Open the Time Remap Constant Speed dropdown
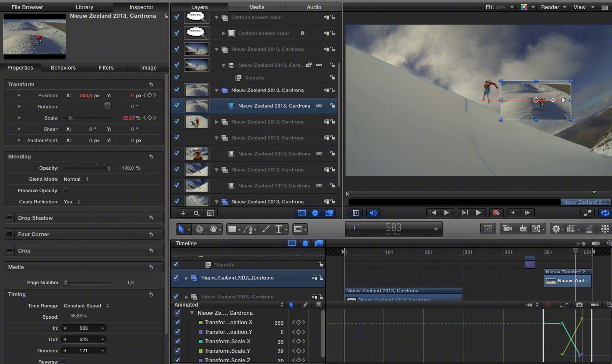Screen dimensions: 612x364 tap(86, 306)
